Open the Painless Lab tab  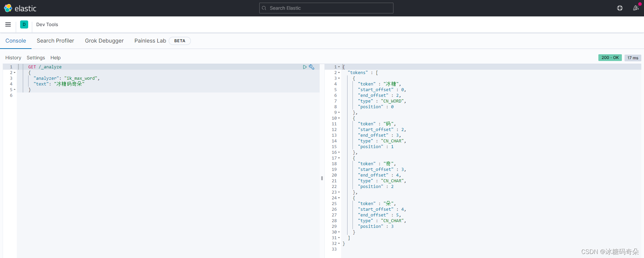point(150,41)
